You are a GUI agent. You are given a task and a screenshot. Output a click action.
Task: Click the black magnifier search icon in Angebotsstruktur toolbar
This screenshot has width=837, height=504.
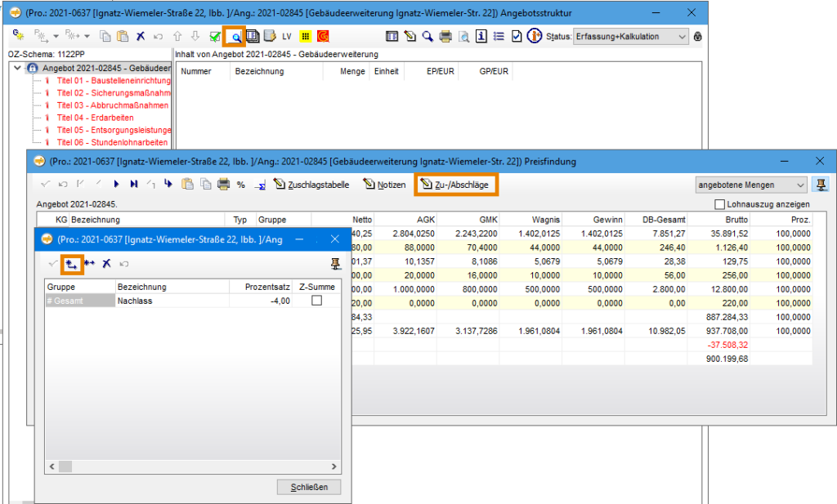tap(427, 36)
